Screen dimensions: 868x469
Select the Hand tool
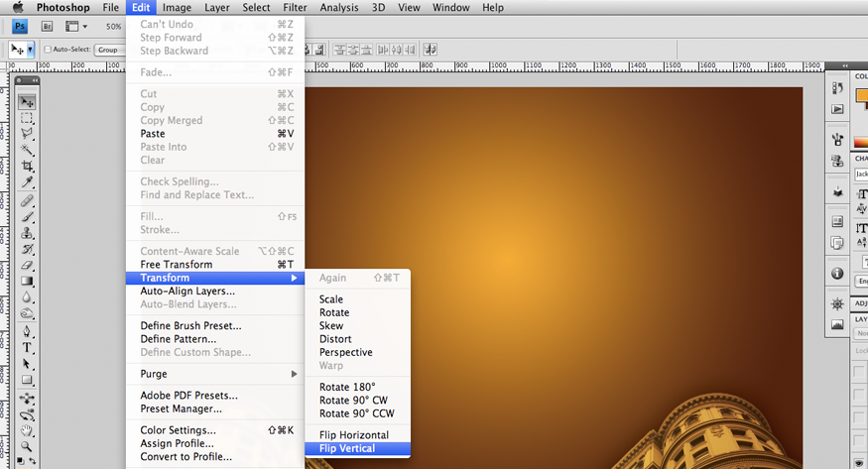[x=27, y=431]
